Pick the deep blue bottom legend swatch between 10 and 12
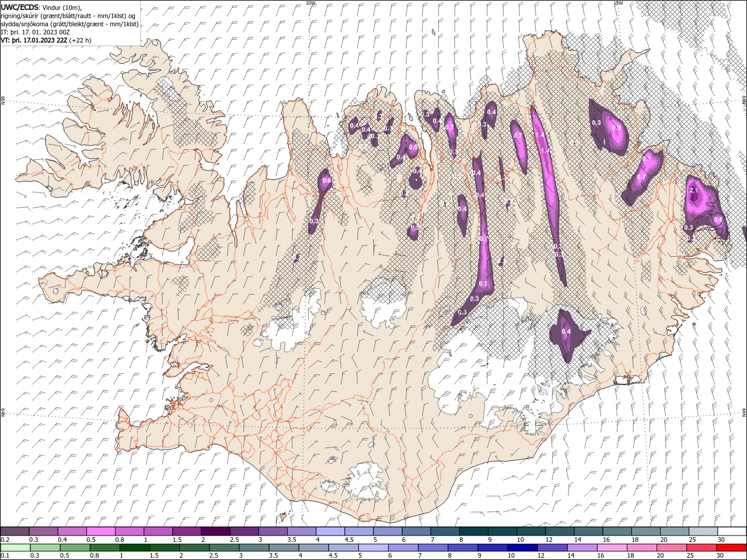747x560 pixels. point(522,548)
